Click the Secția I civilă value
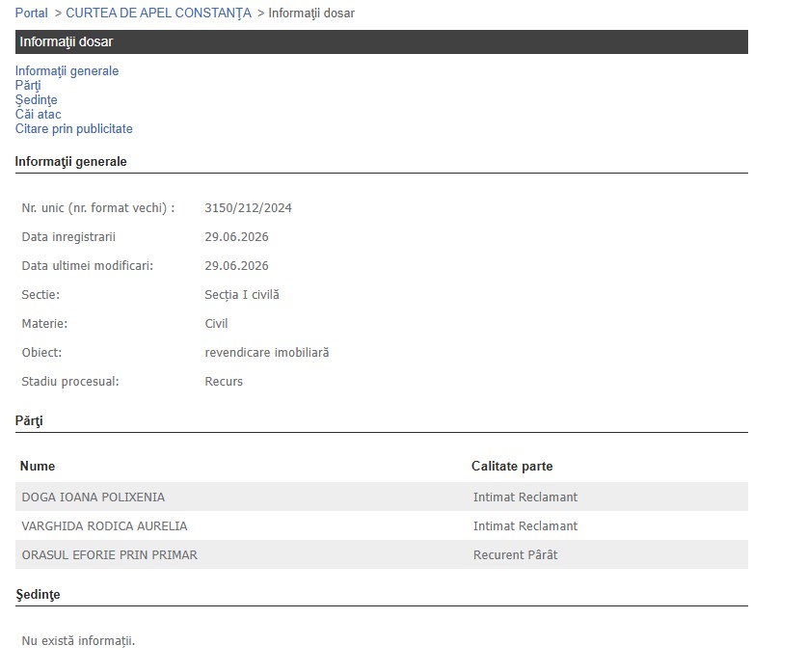This screenshot has width=807, height=672. [x=242, y=295]
